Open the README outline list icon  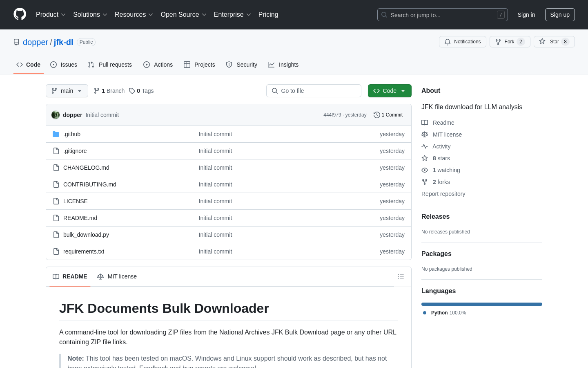(x=401, y=277)
